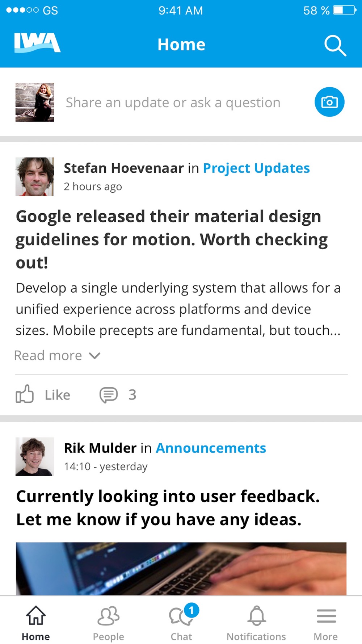Tap the camera icon to share a photo
Viewport: 362px width, 644px height.
pyautogui.click(x=329, y=102)
